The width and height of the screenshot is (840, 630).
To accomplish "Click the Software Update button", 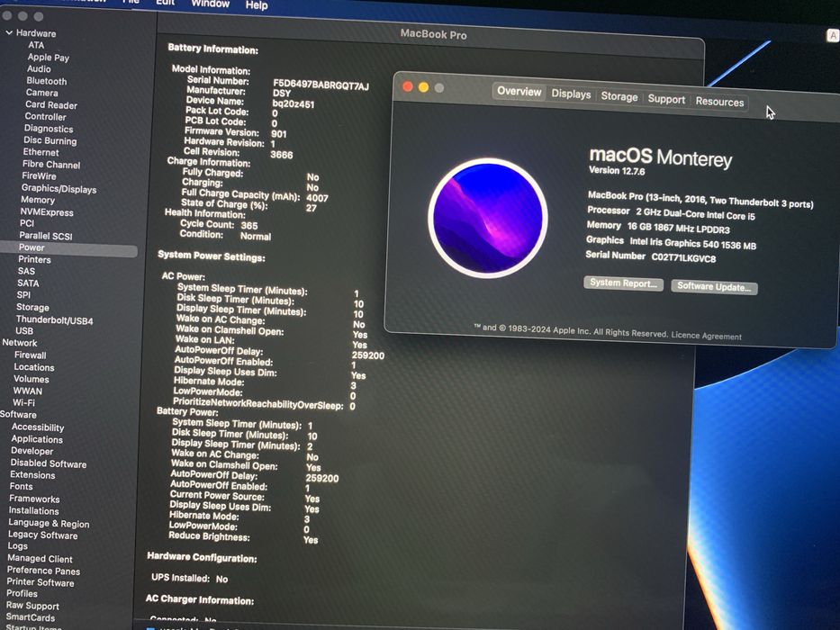I will [x=714, y=286].
